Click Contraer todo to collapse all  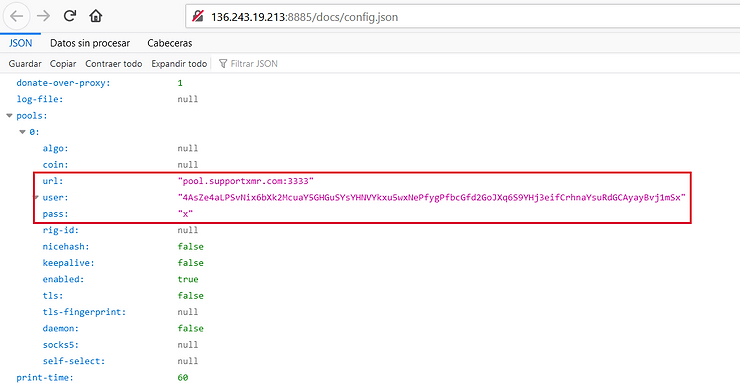point(114,64)
